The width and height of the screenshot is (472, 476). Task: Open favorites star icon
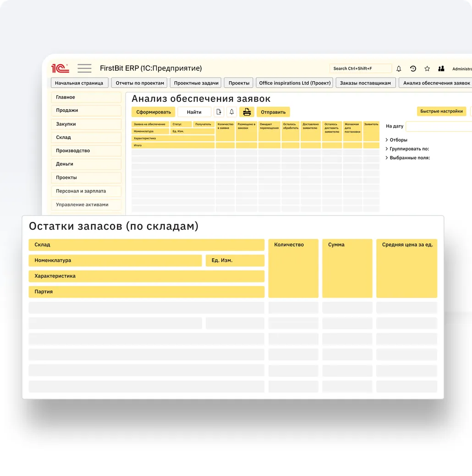tap(427, 69)
